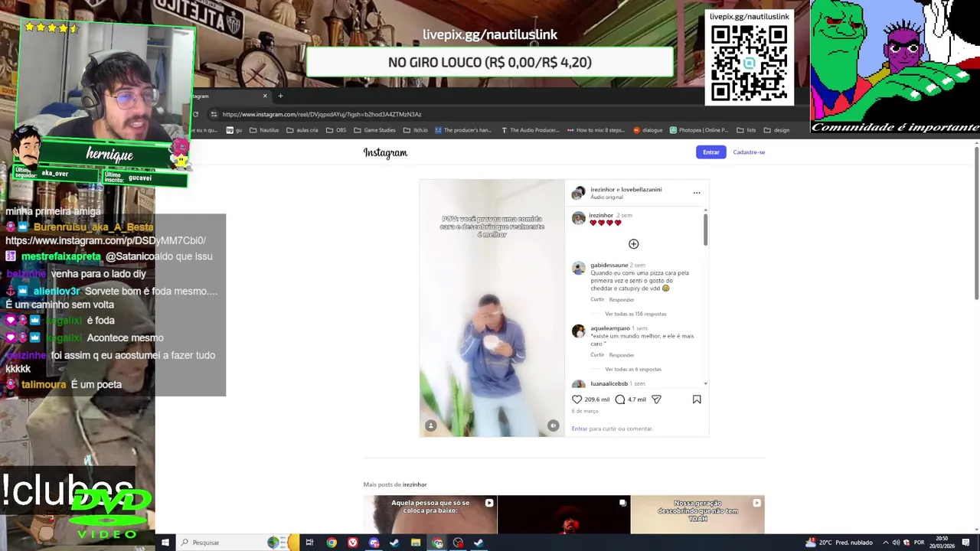
Task: Open the Nautilus bookmarks folder
Action: click(x=264, y=130)
